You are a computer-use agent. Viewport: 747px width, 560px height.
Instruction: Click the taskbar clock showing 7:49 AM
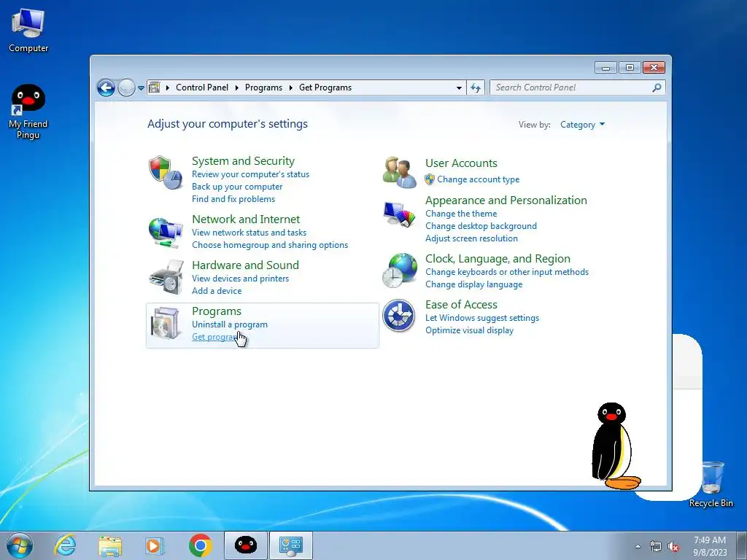[710, 546]
